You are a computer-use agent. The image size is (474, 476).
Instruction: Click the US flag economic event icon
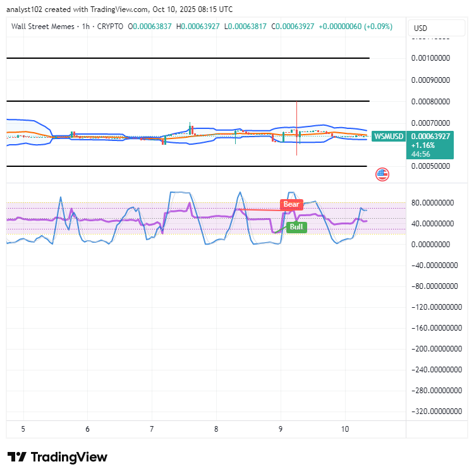[x=382, y=174]
